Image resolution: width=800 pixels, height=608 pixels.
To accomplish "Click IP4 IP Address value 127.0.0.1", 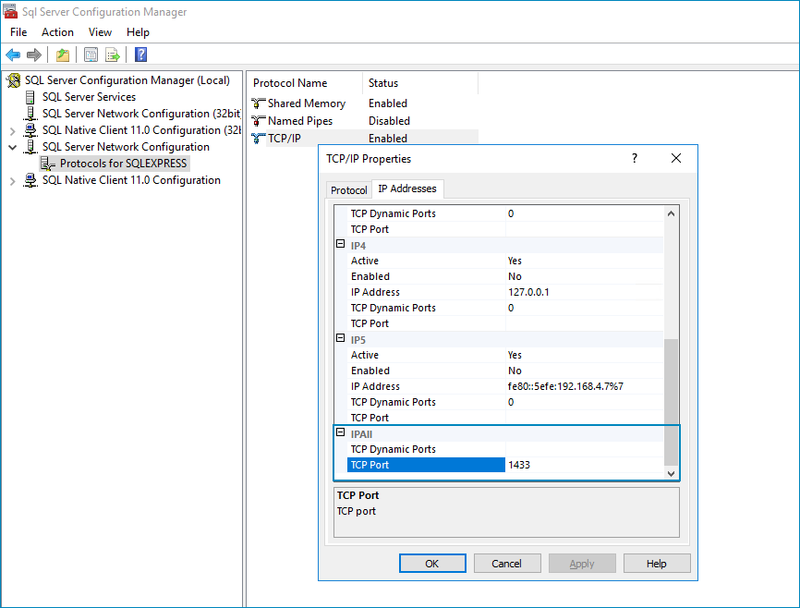I will click(x=529, y=292).
